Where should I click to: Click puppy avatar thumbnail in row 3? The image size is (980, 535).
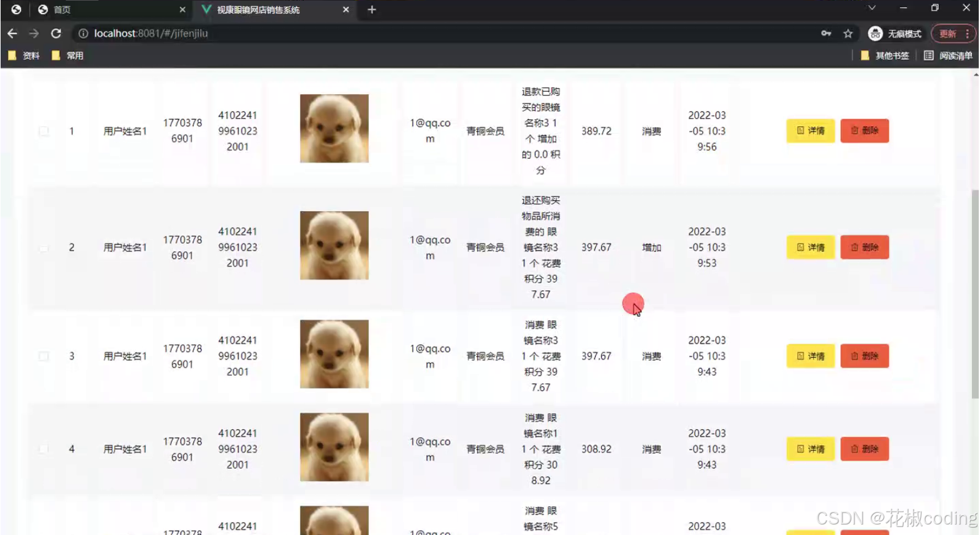(x=334, y=354)
